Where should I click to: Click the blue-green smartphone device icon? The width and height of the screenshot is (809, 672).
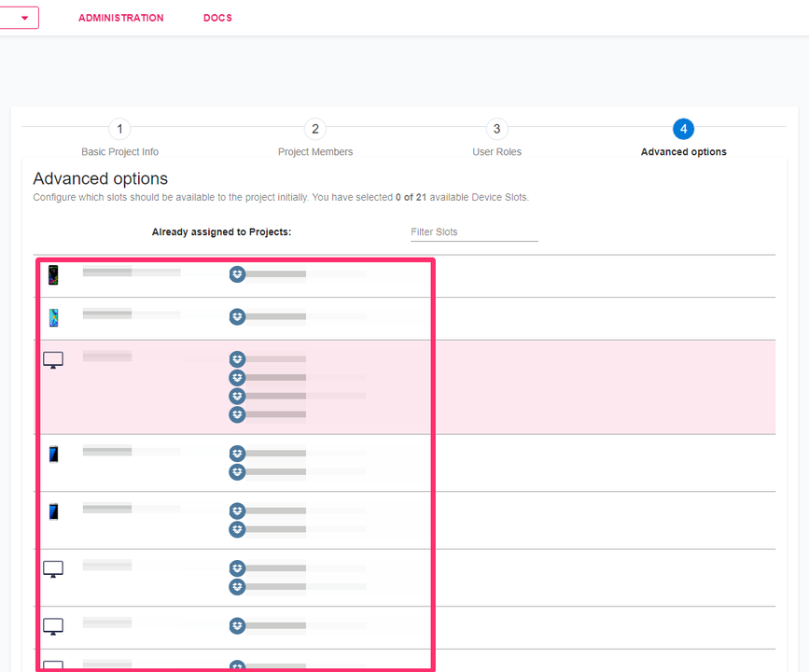click(54, 317)
